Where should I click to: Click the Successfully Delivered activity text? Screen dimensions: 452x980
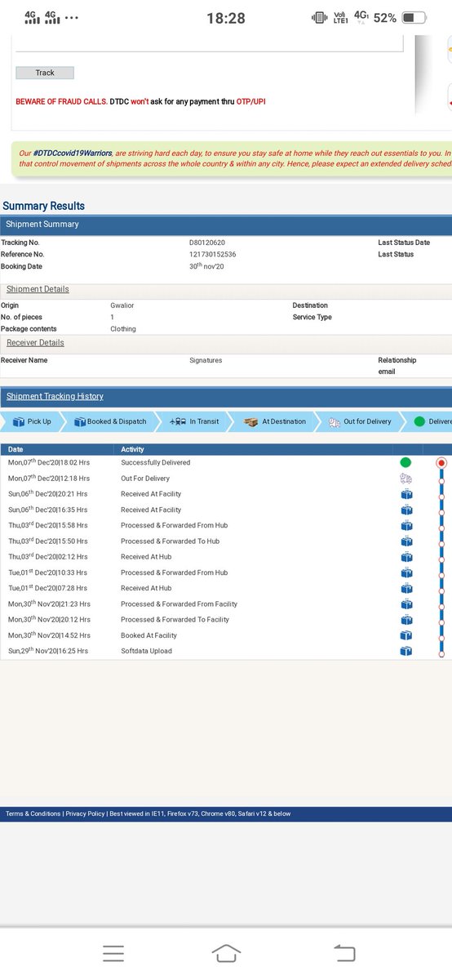coord(156,462)
